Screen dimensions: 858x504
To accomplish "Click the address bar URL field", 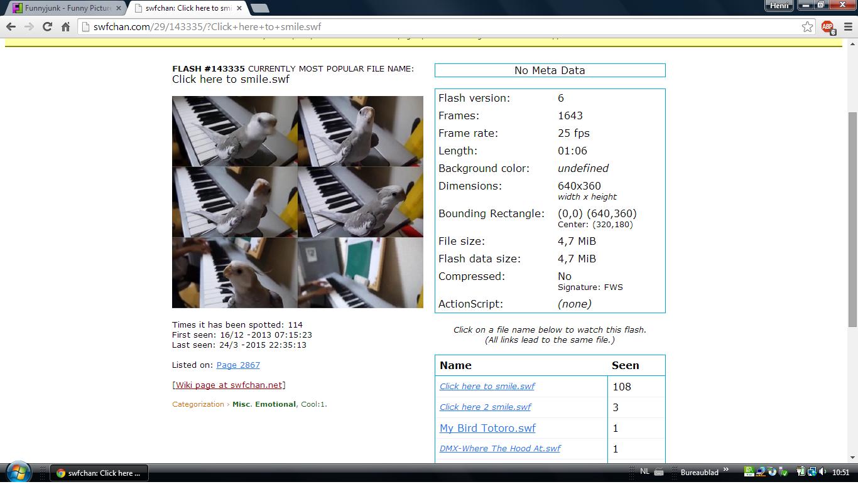I will (x=440, y=27).
